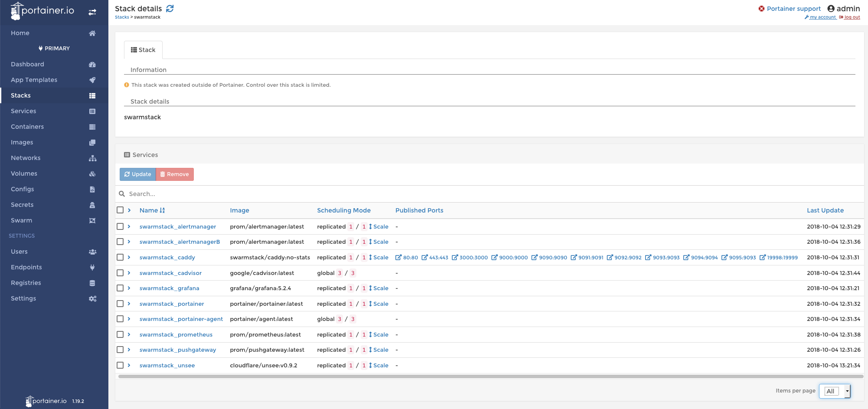Check the select-all checkbox in the table header
This screenshot has height=409, width=868.
click(x=120, y=210)
